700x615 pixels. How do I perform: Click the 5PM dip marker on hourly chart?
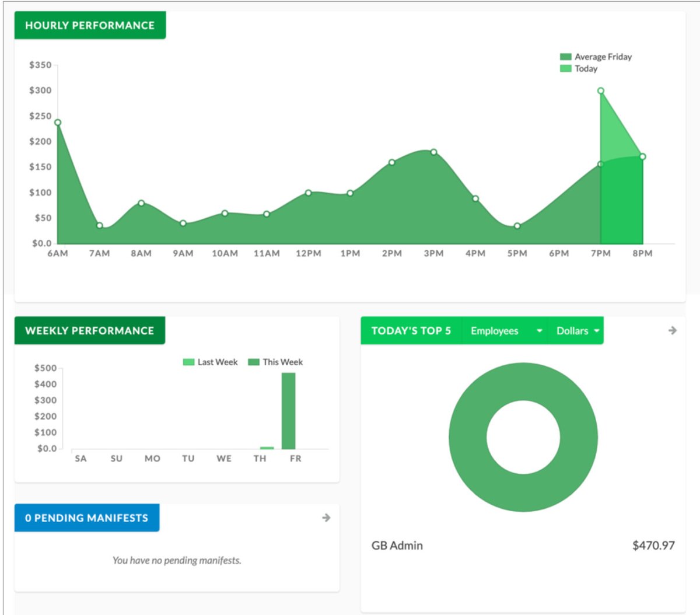tap(517, 225)
